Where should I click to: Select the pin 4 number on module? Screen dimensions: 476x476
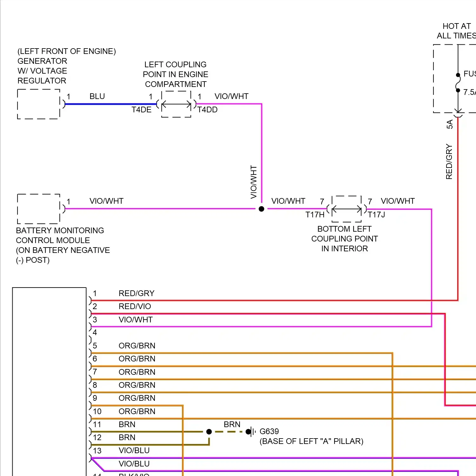95,333
